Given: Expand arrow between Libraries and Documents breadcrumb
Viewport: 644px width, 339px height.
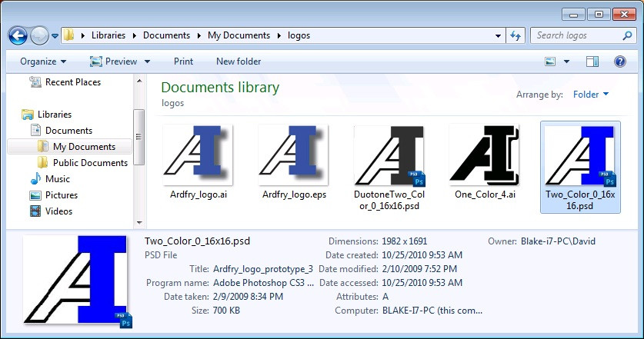Looking at the screenshot, I should click(x=135, y=35).
